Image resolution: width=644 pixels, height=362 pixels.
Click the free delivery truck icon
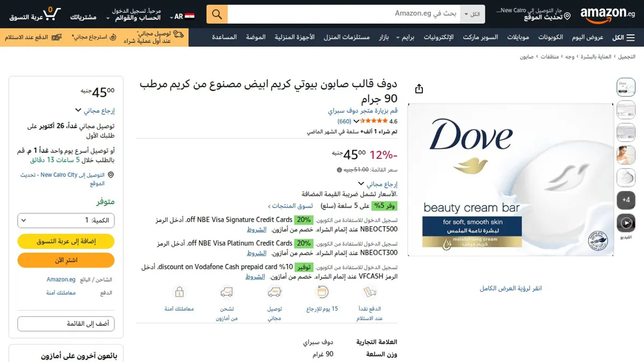(275, 292)
